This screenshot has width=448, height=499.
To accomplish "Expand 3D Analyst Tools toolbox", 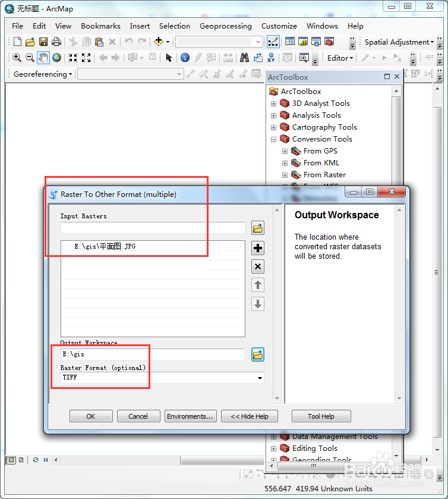I will pos(273,103).
